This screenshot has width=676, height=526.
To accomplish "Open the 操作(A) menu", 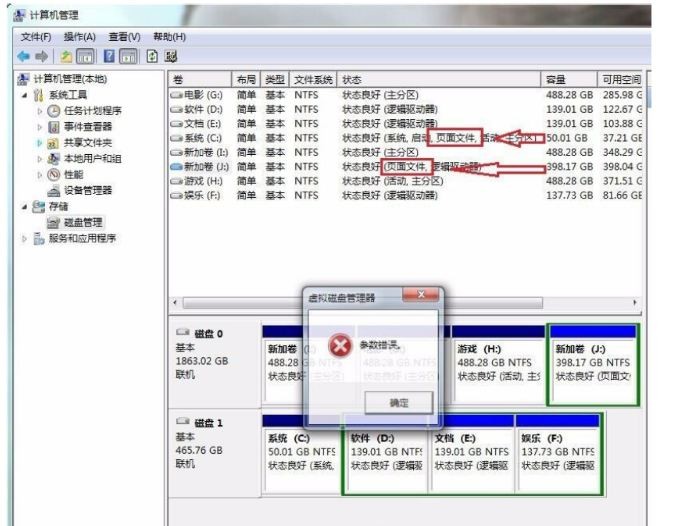I will click(x=79, y=37).
